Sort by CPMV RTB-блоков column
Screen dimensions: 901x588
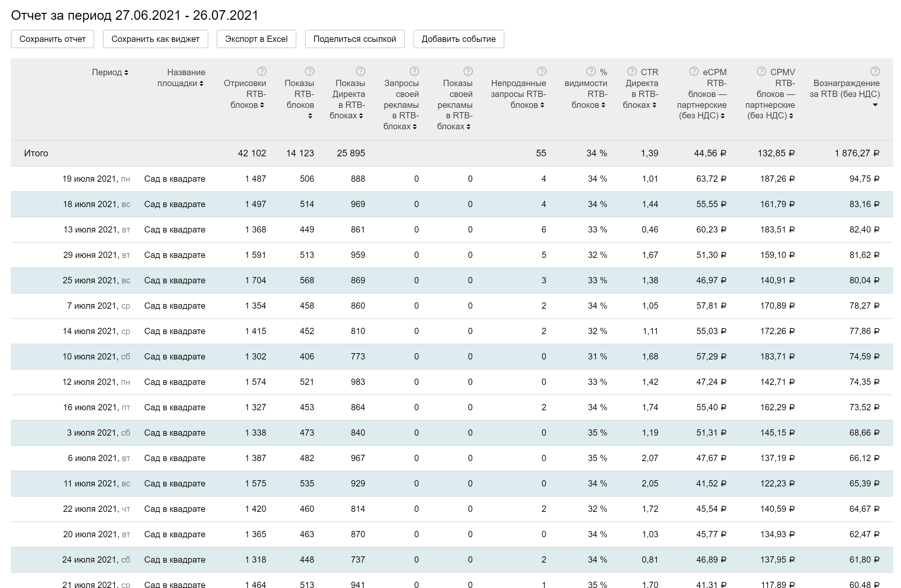[791, 116]
